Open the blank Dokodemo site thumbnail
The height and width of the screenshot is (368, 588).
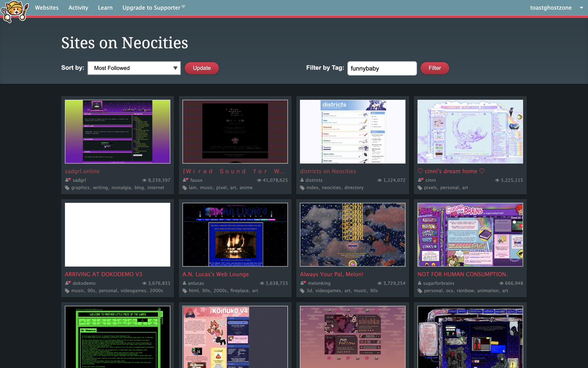click(x=118, y=235)
